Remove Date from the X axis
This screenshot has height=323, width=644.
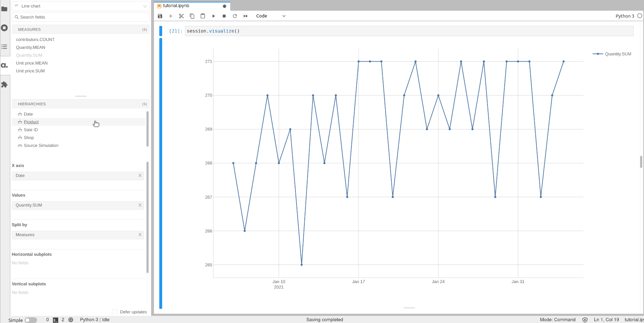[x=140, y=175]
